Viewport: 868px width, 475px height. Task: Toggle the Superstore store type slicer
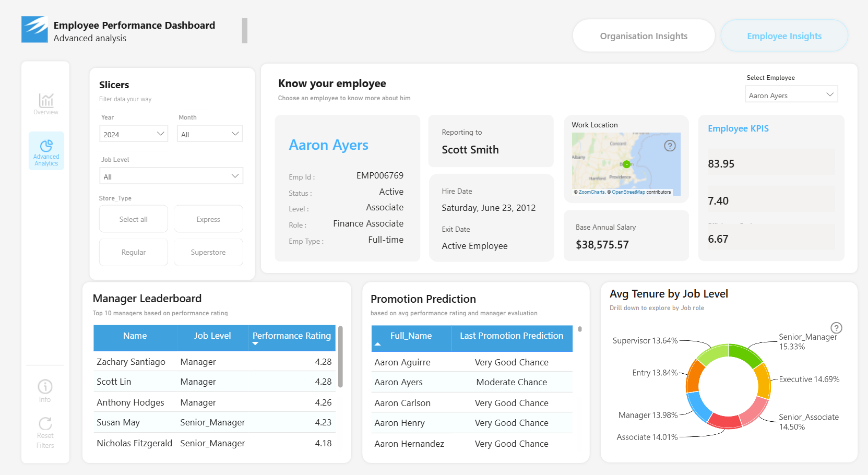pyautogui.click(x=208, y=252)
